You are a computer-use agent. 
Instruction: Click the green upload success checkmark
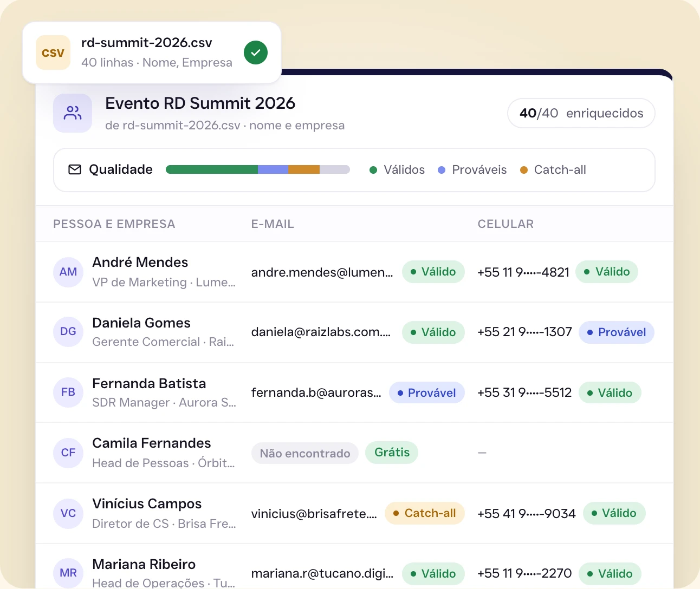click(x=256, y=53)
